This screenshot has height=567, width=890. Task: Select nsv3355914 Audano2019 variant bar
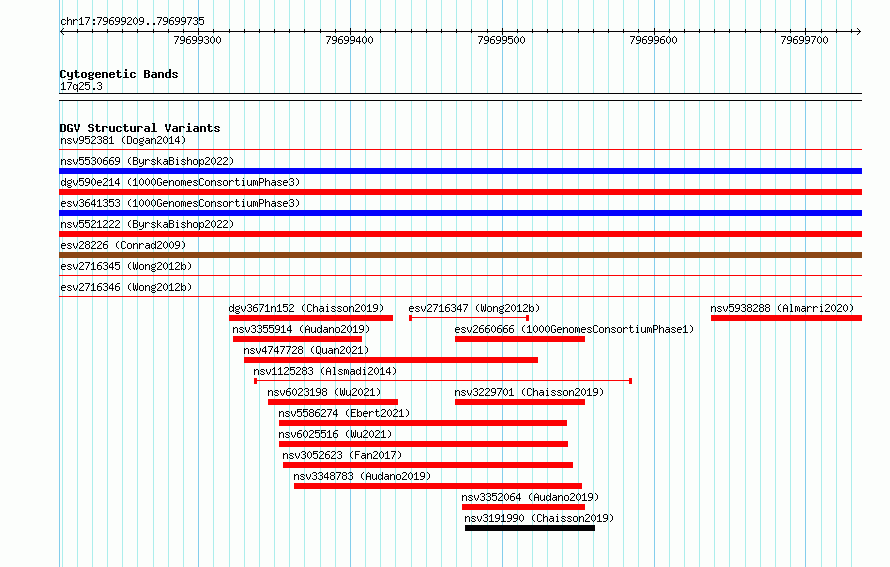(297, 339)
